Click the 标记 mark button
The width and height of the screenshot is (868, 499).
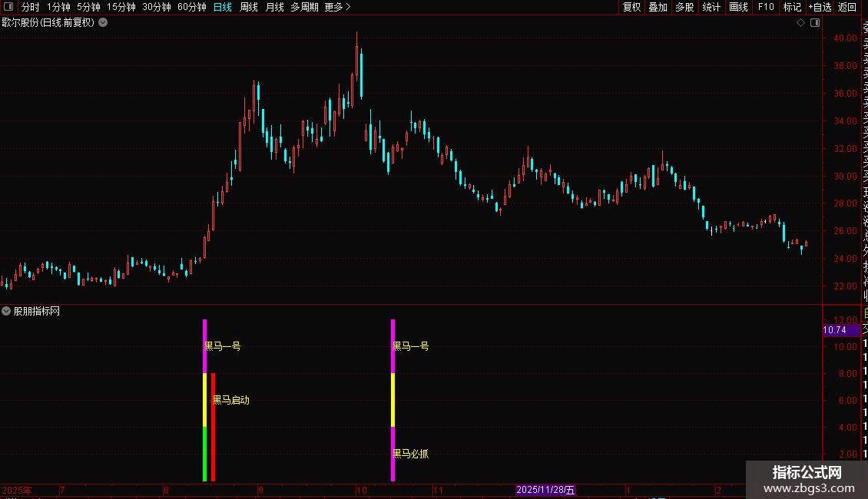[x=792, y=7]
